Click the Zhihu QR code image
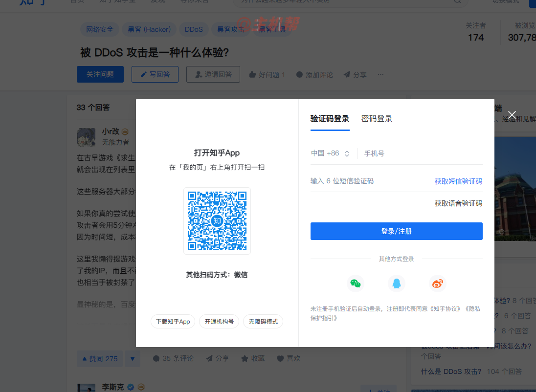The image size is (536, 392). click(x=217, y=221)
